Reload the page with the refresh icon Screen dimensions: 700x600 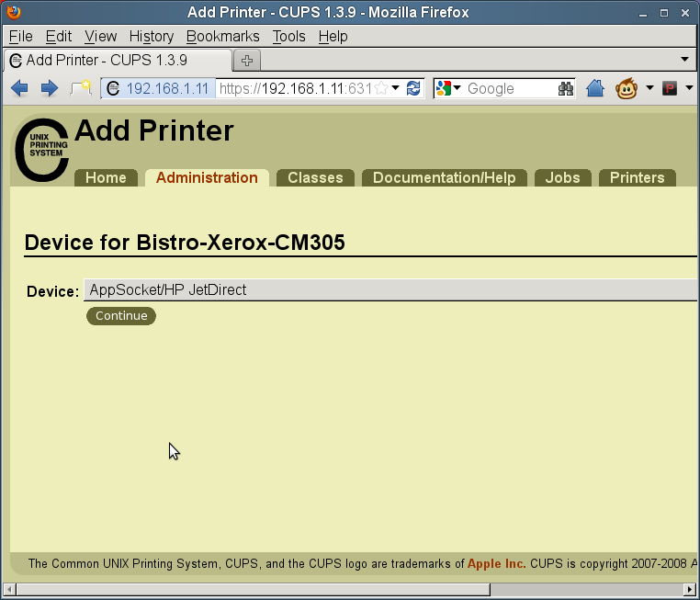[413, 88]
